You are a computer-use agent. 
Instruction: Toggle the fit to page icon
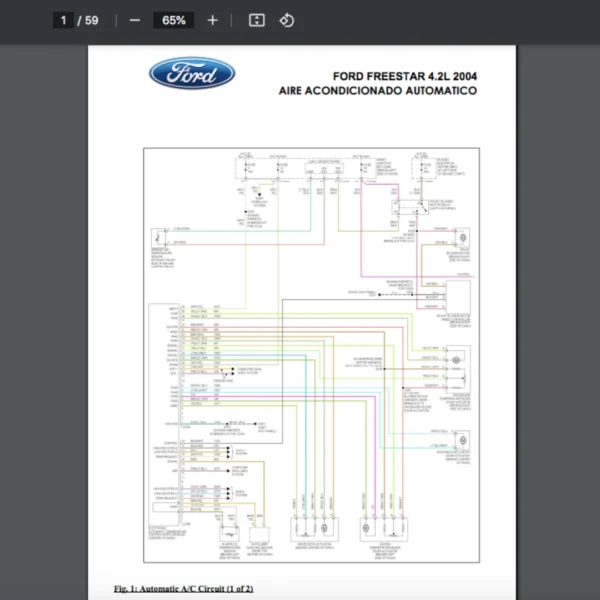click(256, 20)
